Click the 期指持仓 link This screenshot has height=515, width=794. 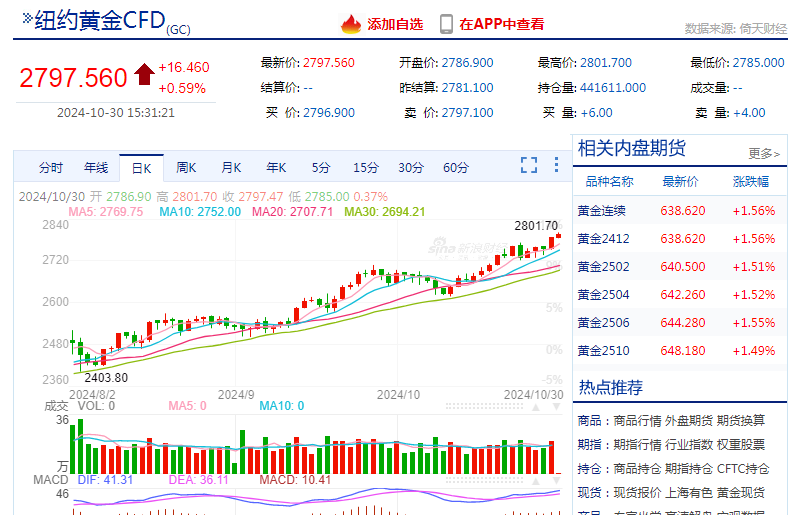pyautogui.click(x=689, y=468)
